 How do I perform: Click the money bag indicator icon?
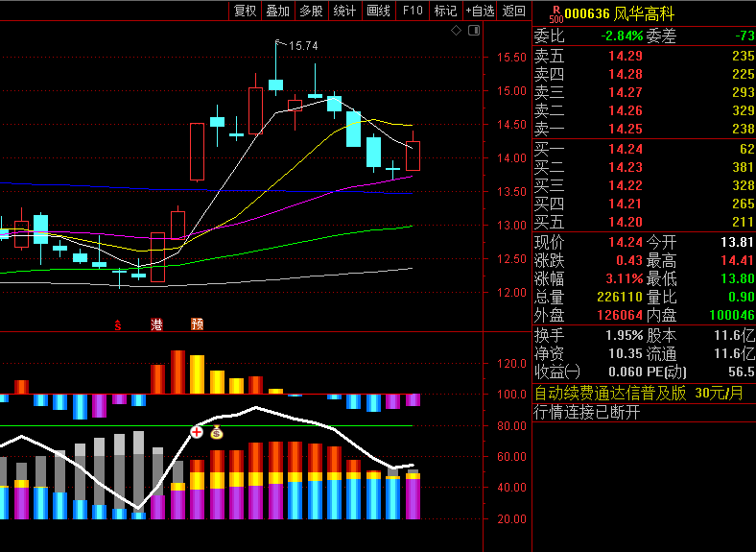pyautogui.click(x=217, y=432)
